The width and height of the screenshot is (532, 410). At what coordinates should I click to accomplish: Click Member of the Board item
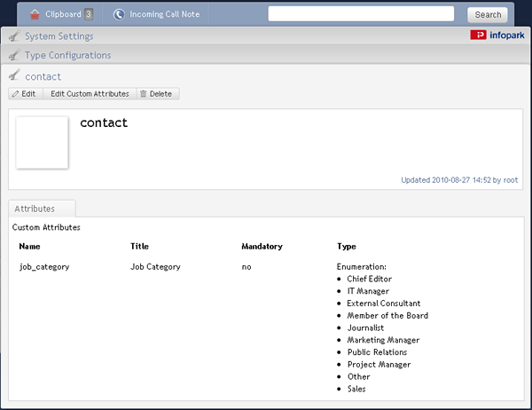[x=387, y=316]
